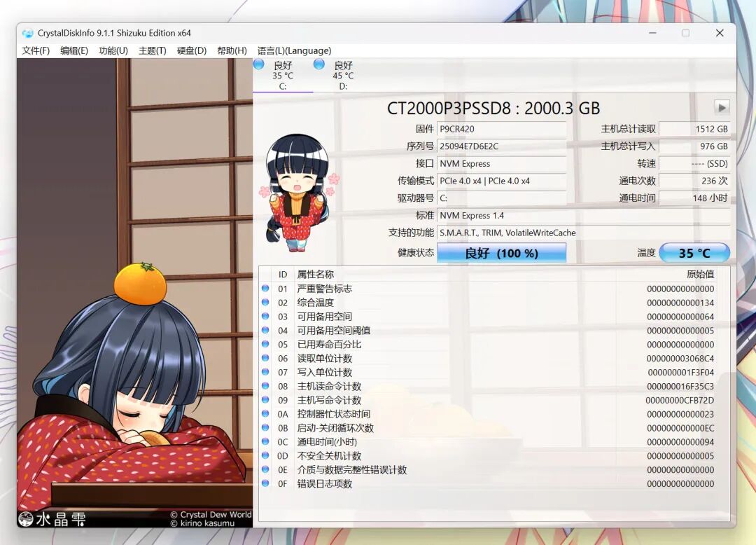This screenshot has height=545, width=756.
Task: Click the status dot for row 03 可用备用空间
Action: (265, 317)
